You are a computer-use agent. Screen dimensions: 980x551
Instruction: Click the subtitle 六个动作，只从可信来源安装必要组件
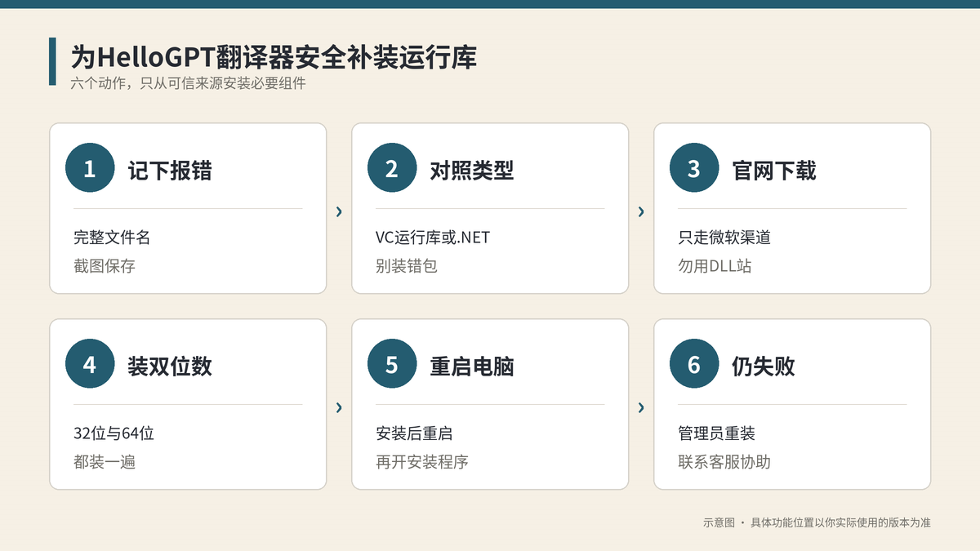coord(188,83)
